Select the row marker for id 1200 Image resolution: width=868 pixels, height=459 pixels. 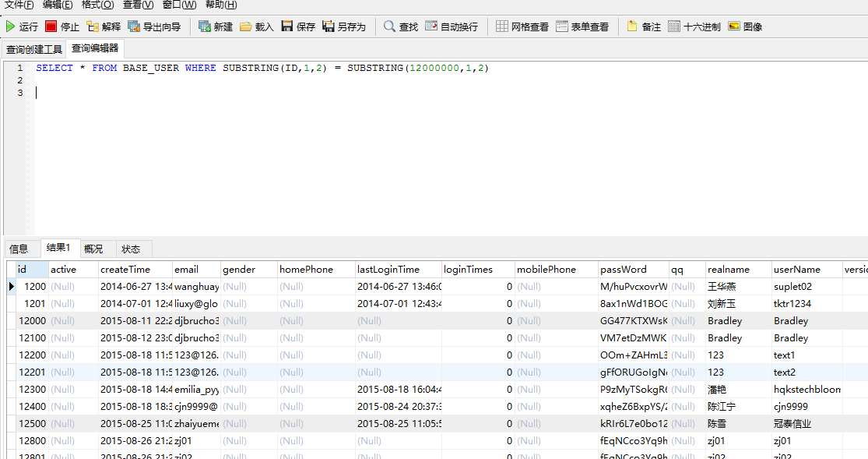(11, 287)
